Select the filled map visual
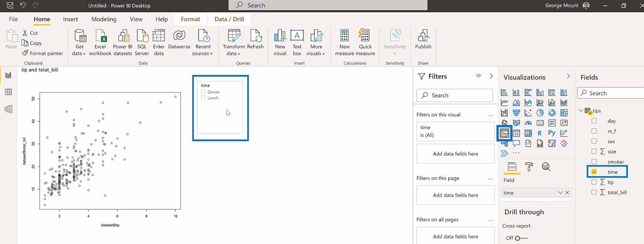This screenshot has height=244, width=644. pos(516,123)
